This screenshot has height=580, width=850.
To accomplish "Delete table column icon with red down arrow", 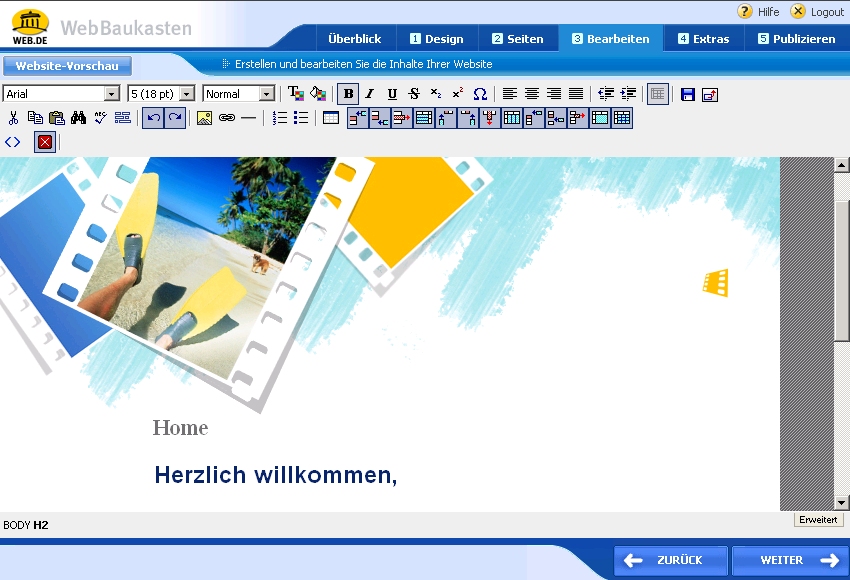I will coord(490,118).
